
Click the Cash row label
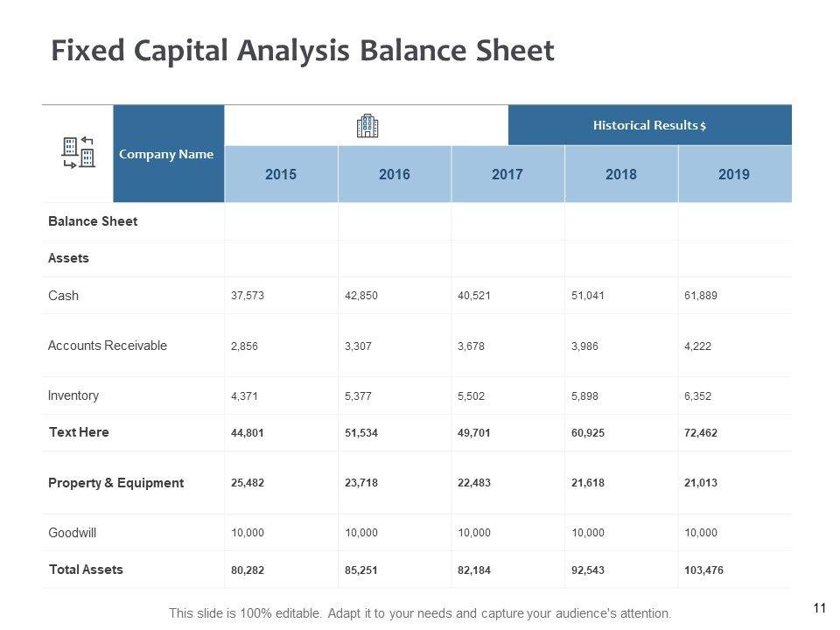coord(64,296)
